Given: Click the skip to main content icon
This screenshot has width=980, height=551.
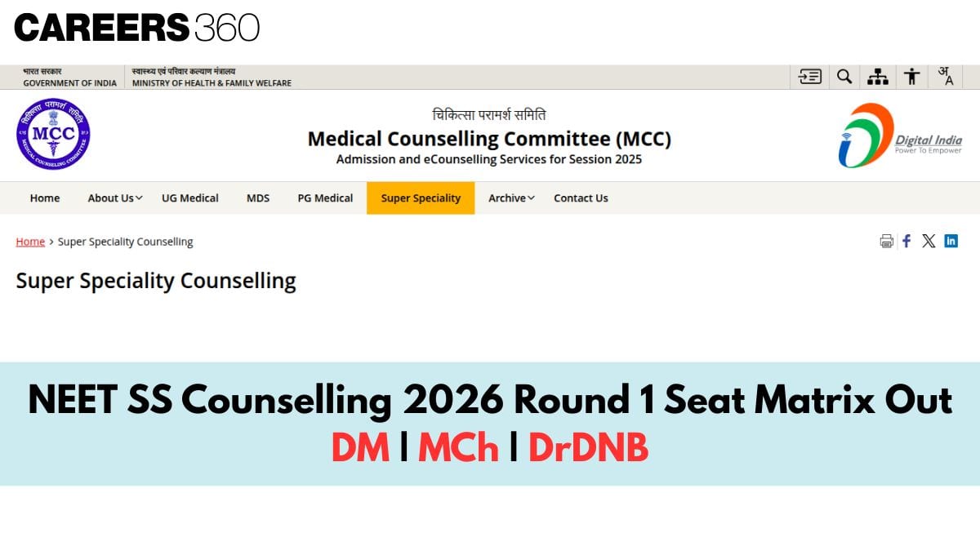Looking at the screenshot, I should click(810, 77).
